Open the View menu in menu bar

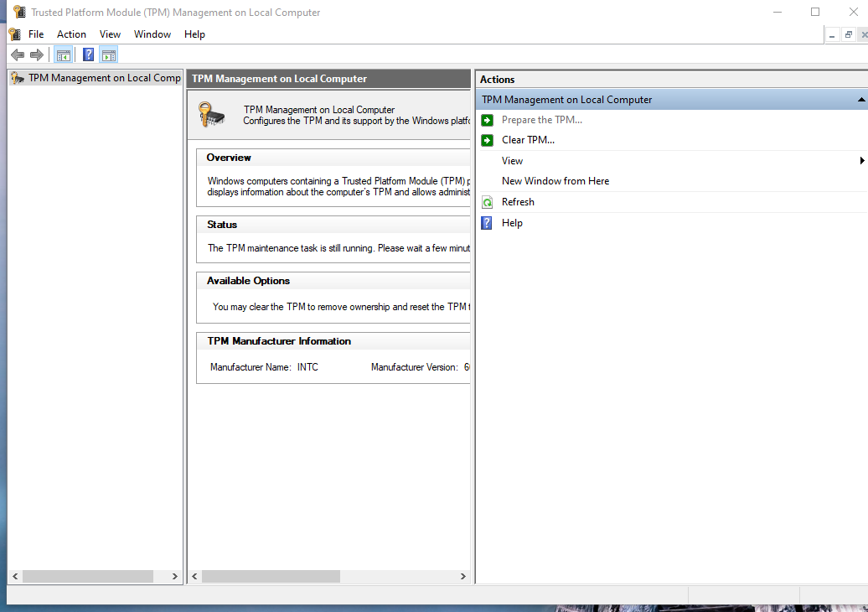[x=110, y=34]
